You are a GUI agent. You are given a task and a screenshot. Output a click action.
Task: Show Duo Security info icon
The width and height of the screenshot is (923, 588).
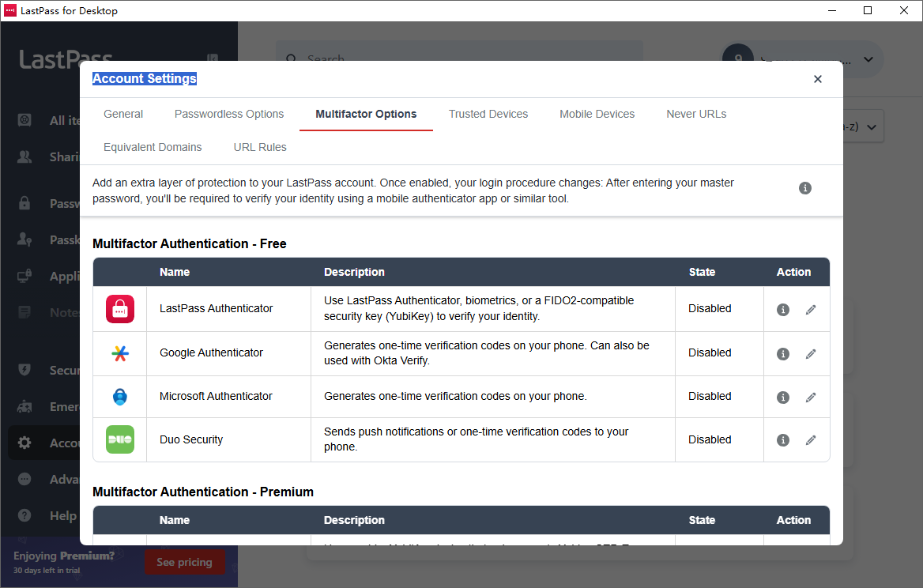[x=783, y=440]
